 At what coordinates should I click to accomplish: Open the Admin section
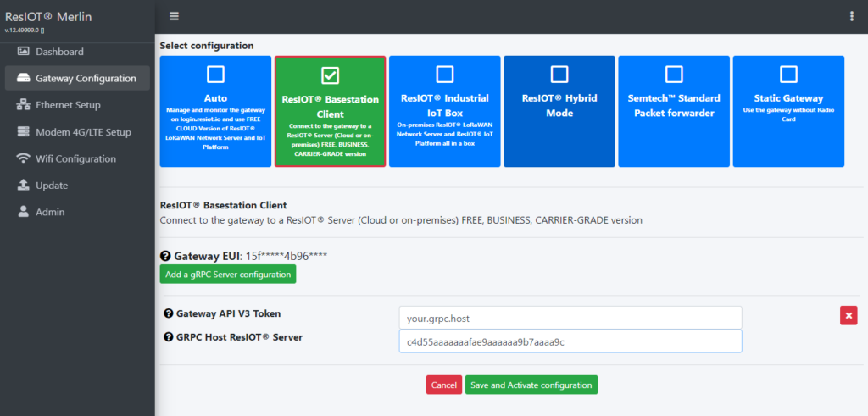(x=50, y=212)
